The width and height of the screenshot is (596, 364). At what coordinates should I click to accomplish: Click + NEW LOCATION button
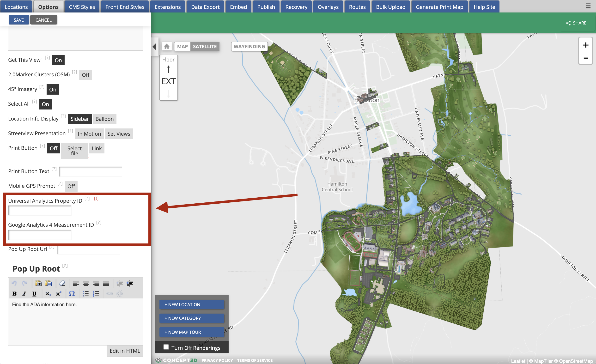pos(192,304)
